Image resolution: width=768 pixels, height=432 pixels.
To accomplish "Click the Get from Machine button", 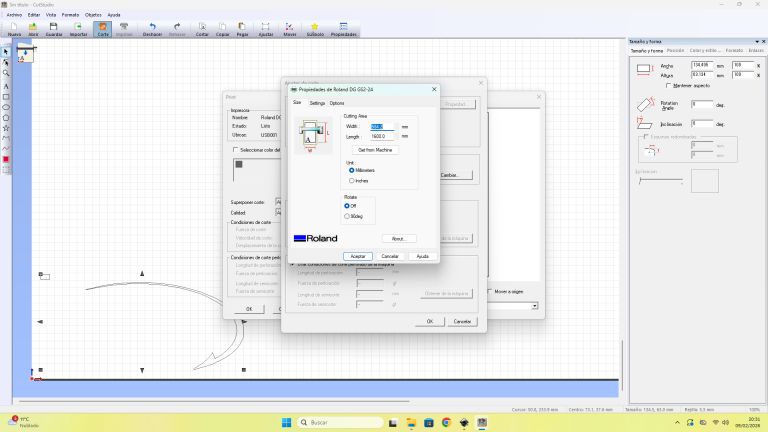I will (375, 150).
